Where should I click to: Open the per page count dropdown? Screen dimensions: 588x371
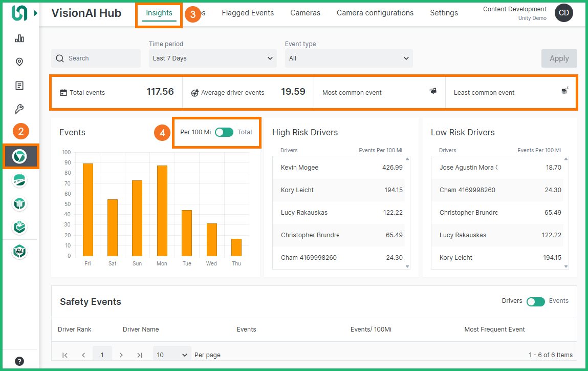[x=171, y=354]
